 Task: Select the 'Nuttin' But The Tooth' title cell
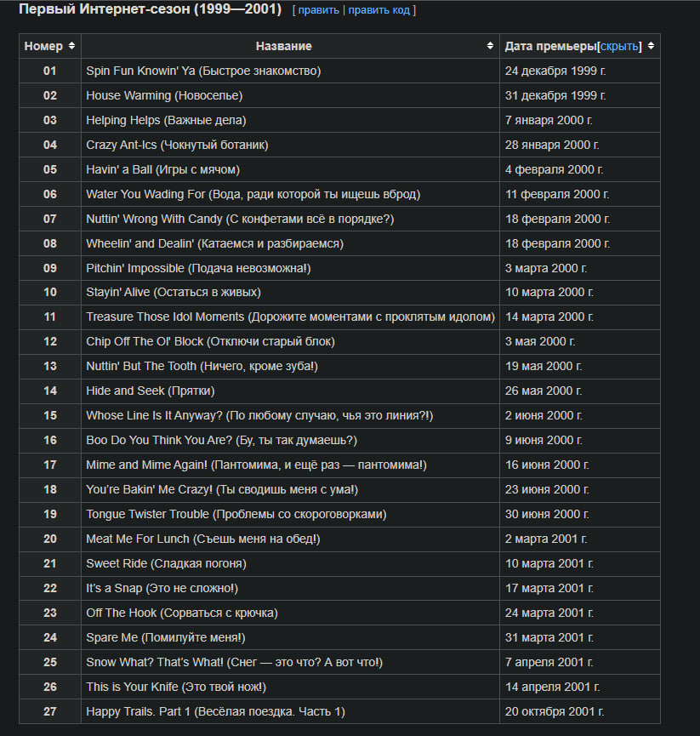point(290,366)
